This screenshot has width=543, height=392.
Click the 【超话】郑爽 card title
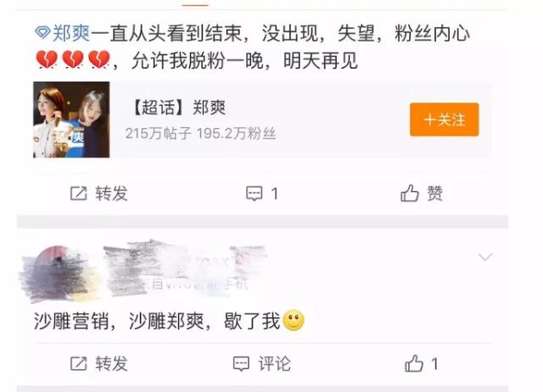coord(179,108)
